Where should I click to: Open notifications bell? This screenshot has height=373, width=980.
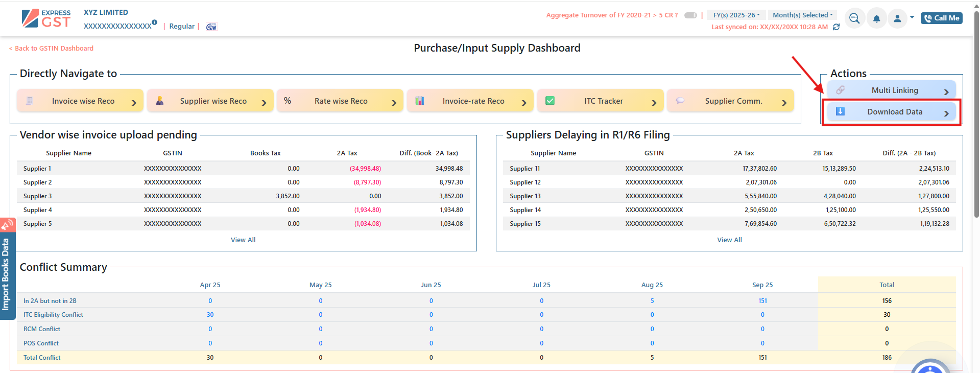pos(876,19)
